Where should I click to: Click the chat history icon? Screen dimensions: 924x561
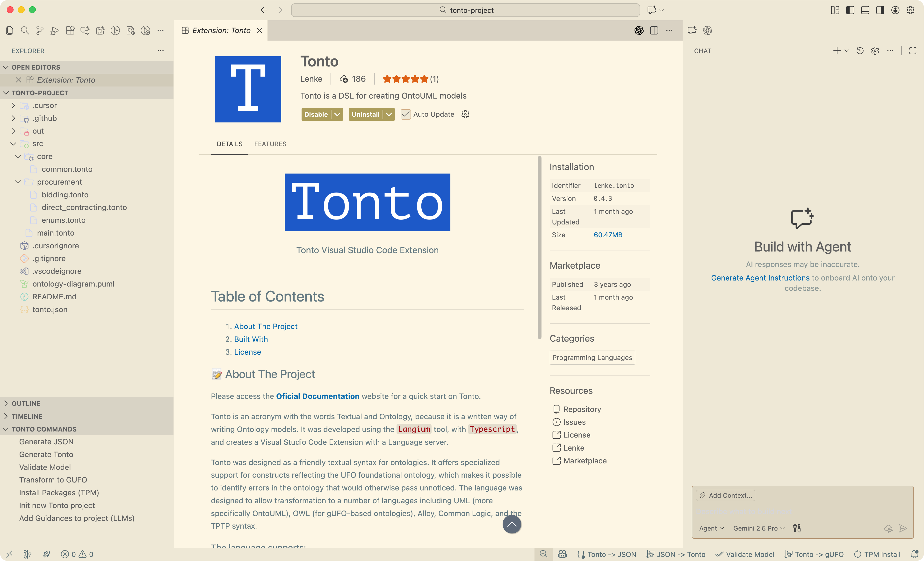pyautogui.click(x=860, y=51)
